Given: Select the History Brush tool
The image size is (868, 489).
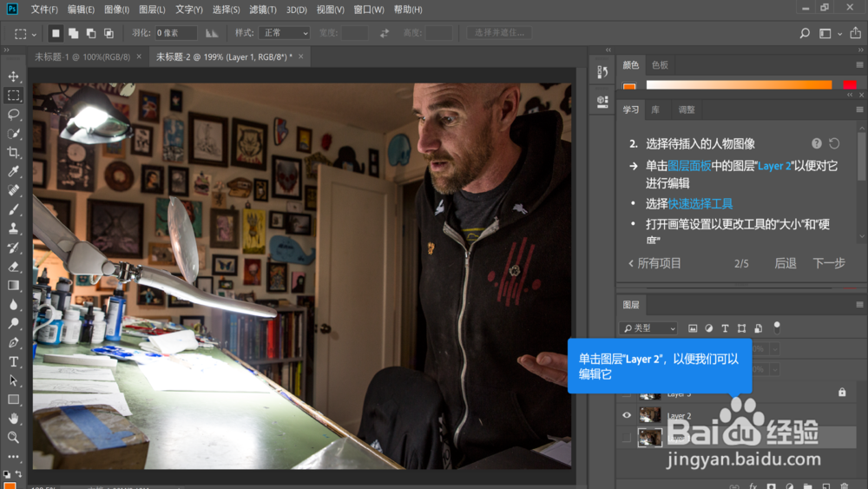Looking at the screenshot, I should (x=13, y=248).
